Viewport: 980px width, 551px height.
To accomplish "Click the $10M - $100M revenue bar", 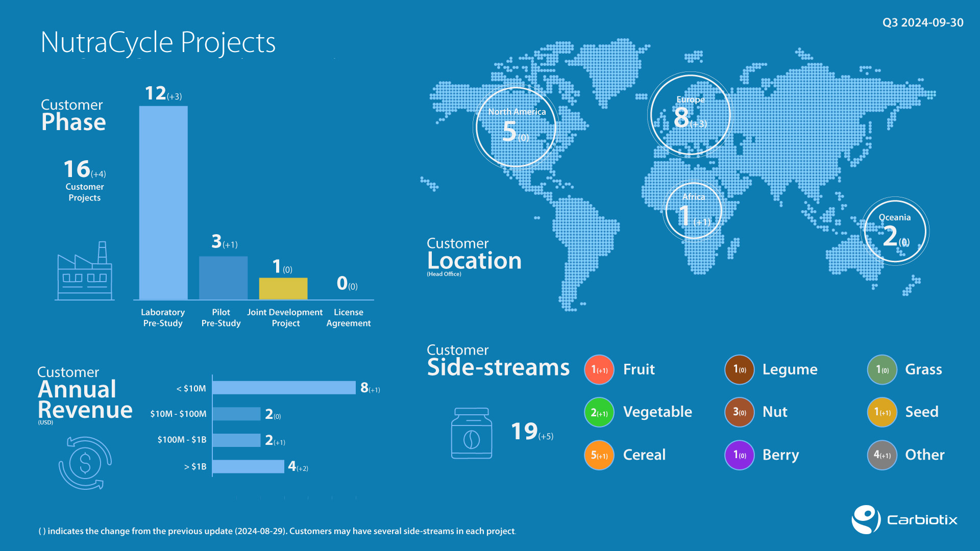I will click(237, 414).
